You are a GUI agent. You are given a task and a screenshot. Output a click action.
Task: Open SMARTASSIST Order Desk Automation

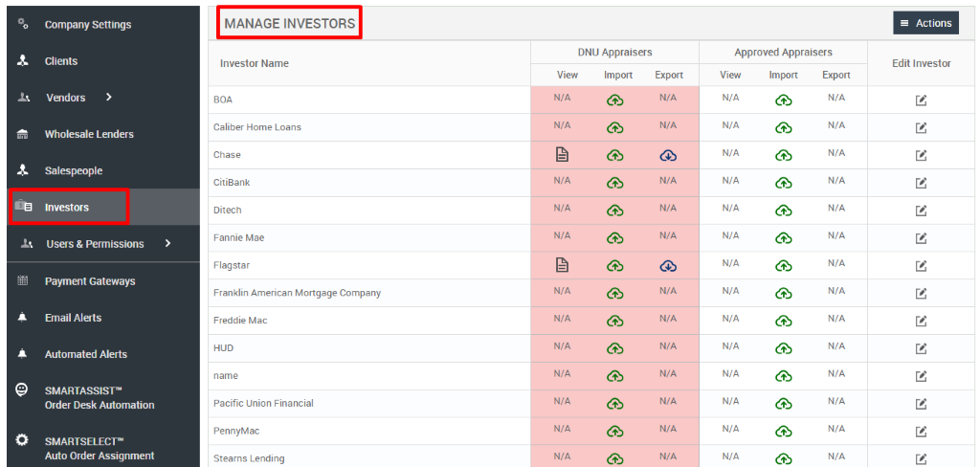tap(100, 397)
